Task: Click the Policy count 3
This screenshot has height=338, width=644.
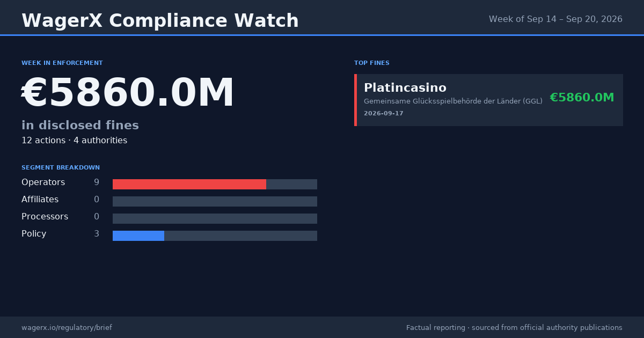Action: (97, 234)
